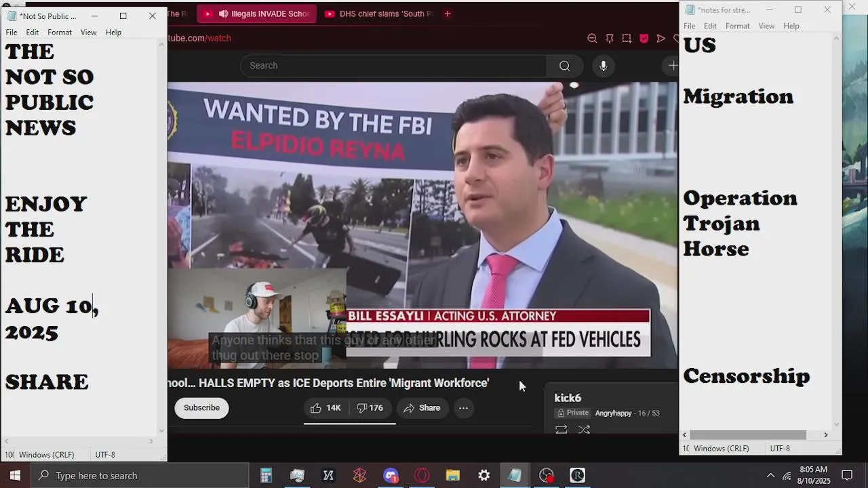Open the Action Center notification icon
The width and height of the screenshot is (868, 488).
coord(847,476)
